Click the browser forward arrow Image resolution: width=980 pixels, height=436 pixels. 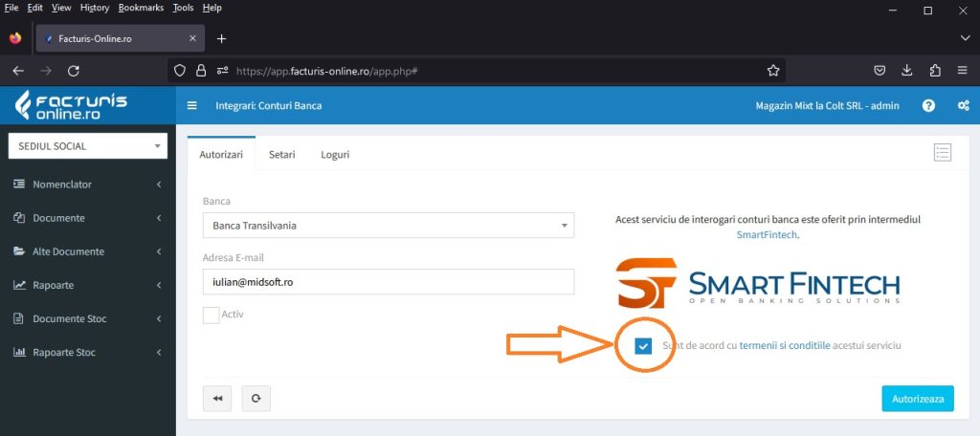pos(46,71)
